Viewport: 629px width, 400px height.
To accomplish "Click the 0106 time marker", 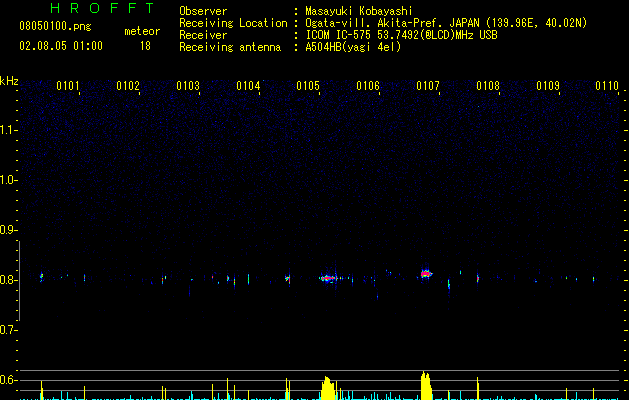I will coord(368,86).
